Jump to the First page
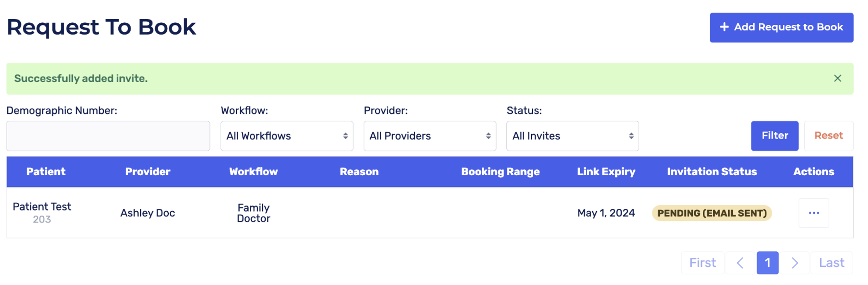868x285 pixels. click(x=702, y=263)
